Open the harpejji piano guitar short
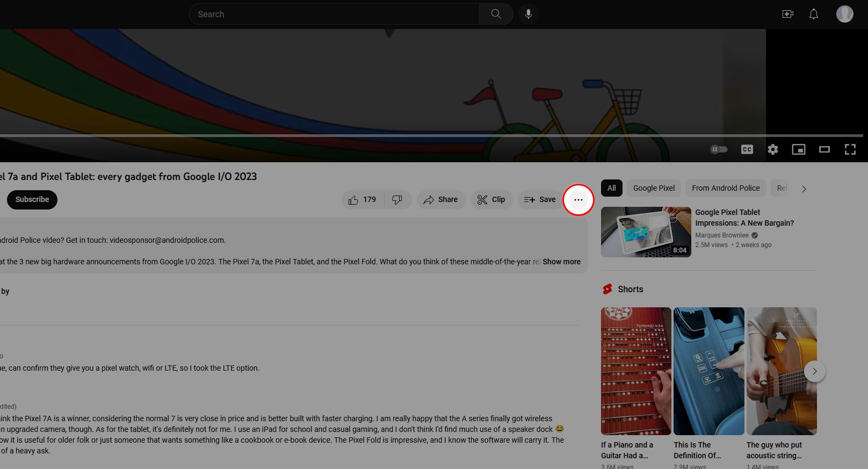The image size is (868, 469). [x=636, y=371]
